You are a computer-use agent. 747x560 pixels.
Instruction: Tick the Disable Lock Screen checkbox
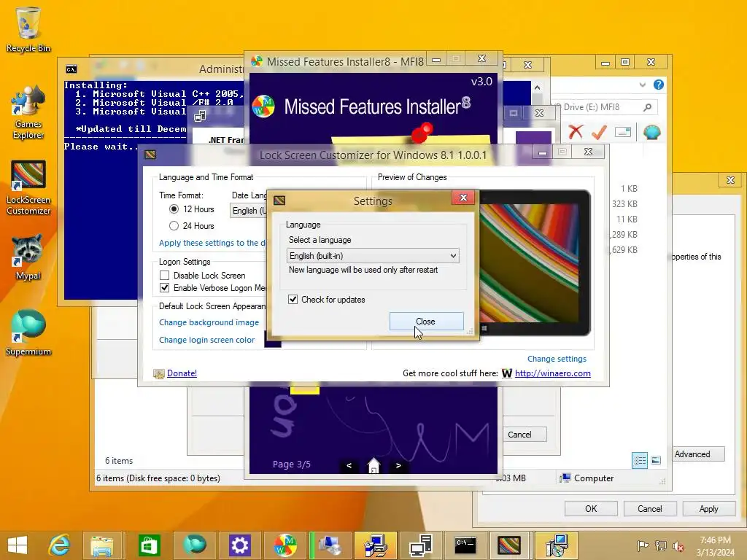click(x=164, y=275)
